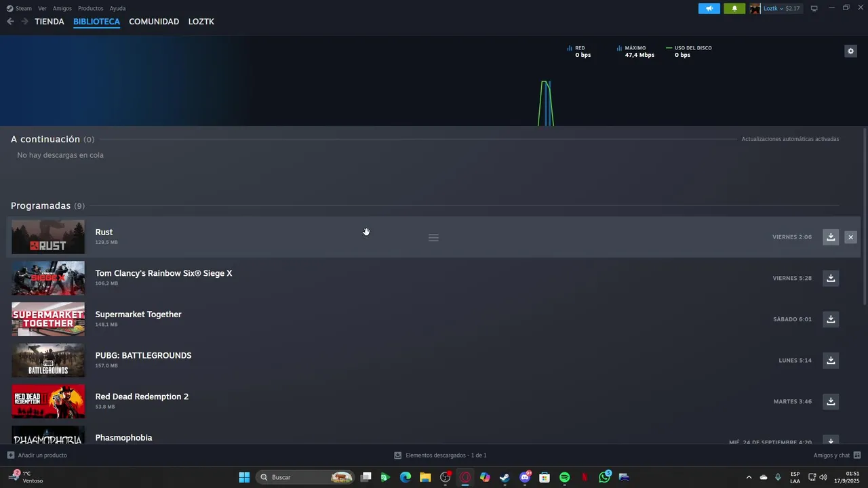Click Añadir un producto link
This screenshot has width=868, height=488.
[x=42, y=455]
